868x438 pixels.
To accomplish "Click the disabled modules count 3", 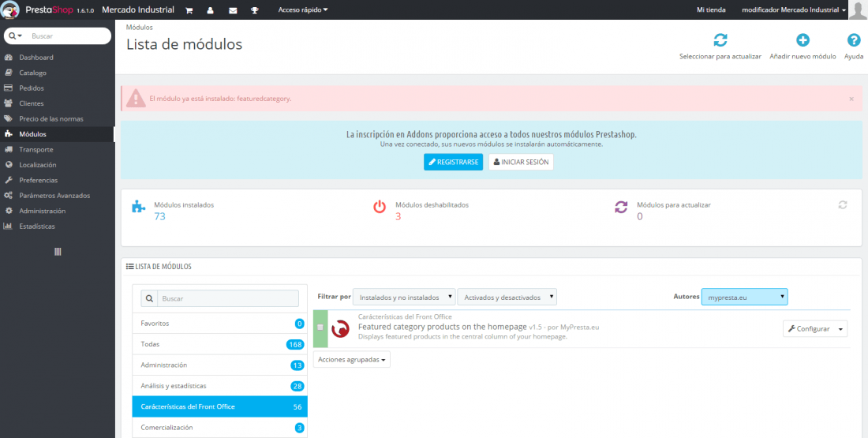I will [398, 216].
